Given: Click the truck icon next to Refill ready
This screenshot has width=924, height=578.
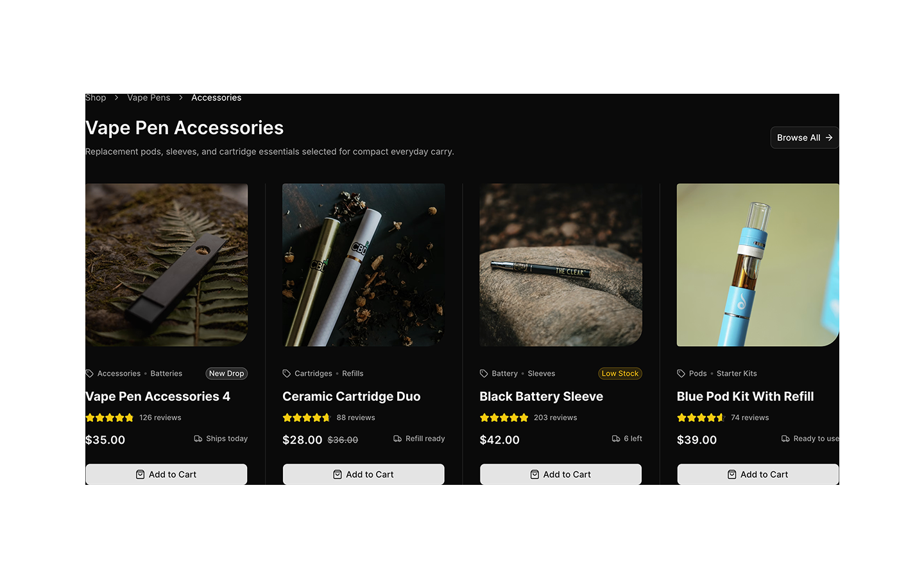Looking at the screenshot, I should coord(398,439).
